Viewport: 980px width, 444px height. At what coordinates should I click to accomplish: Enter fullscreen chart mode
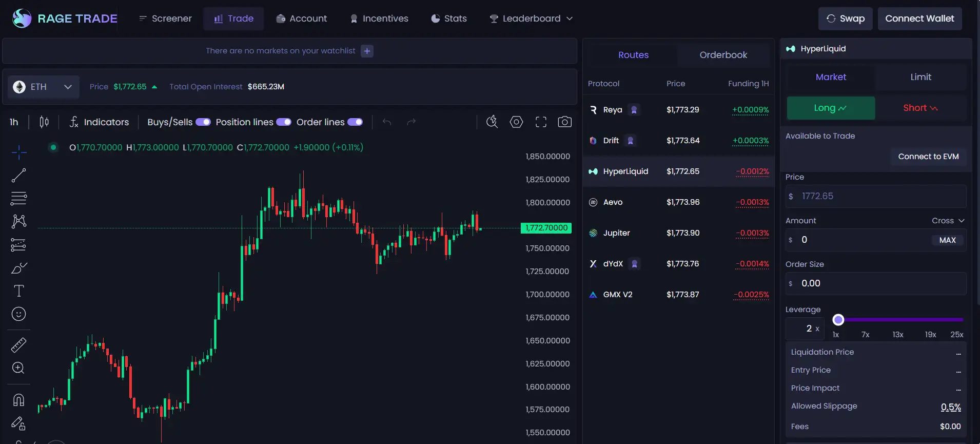pos(541,122)
